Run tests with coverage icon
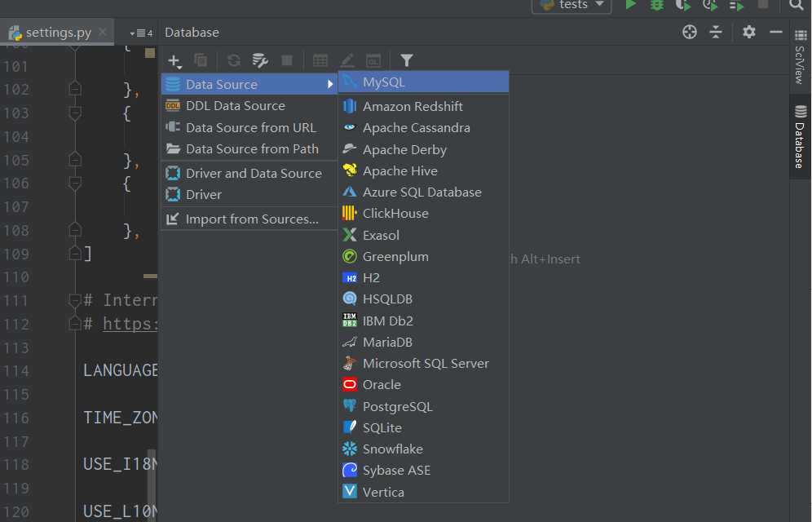 click(x=683, y=5)
